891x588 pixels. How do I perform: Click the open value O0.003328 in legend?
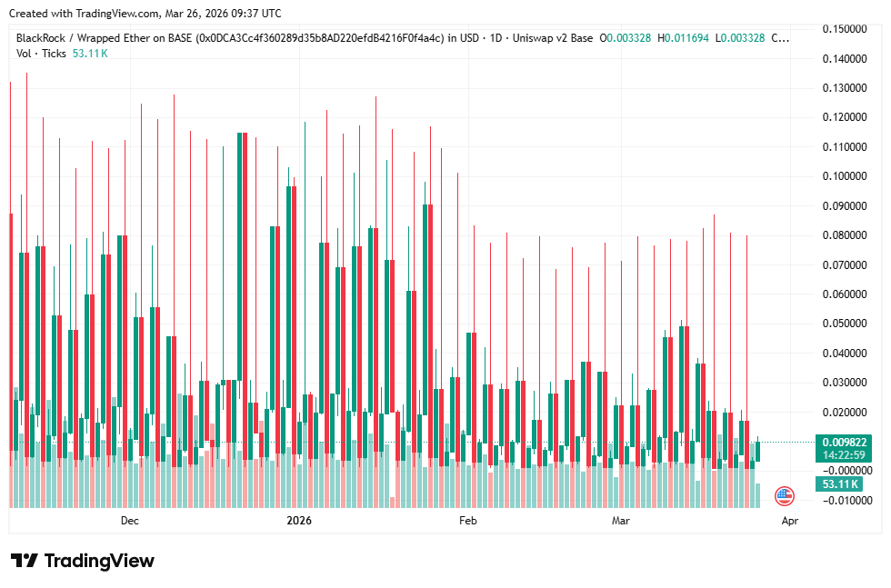tap(626, 38)
